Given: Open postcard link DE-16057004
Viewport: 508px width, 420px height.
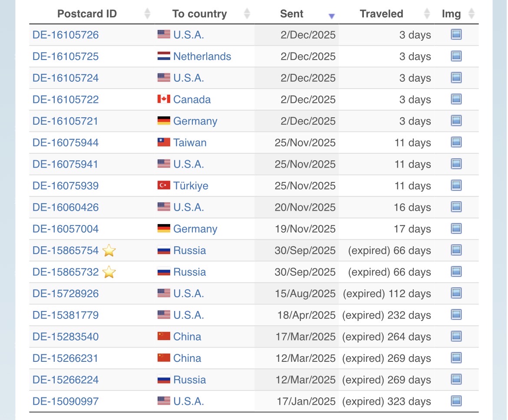Looking at the screenshot, I should click(x=66, y=229).
